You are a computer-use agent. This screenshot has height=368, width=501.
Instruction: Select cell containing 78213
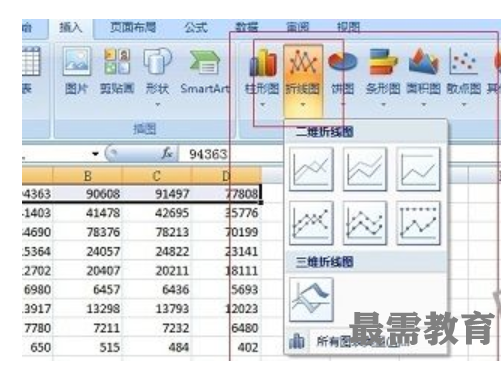coord(157,232)
